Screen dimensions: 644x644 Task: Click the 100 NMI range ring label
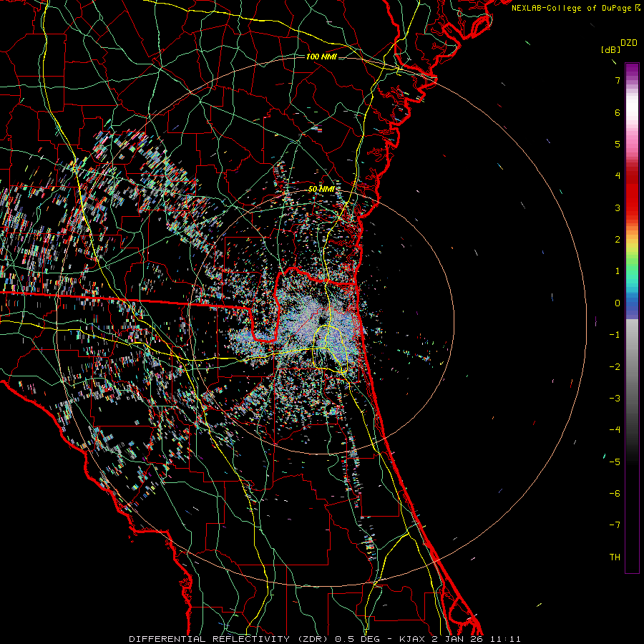click(321, 57)
